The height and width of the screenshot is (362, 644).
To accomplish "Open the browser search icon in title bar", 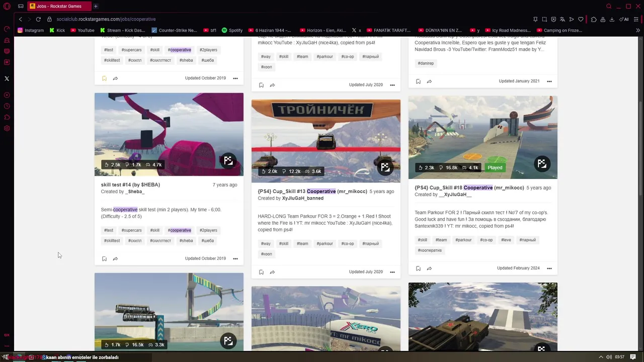I will (609, 6).
